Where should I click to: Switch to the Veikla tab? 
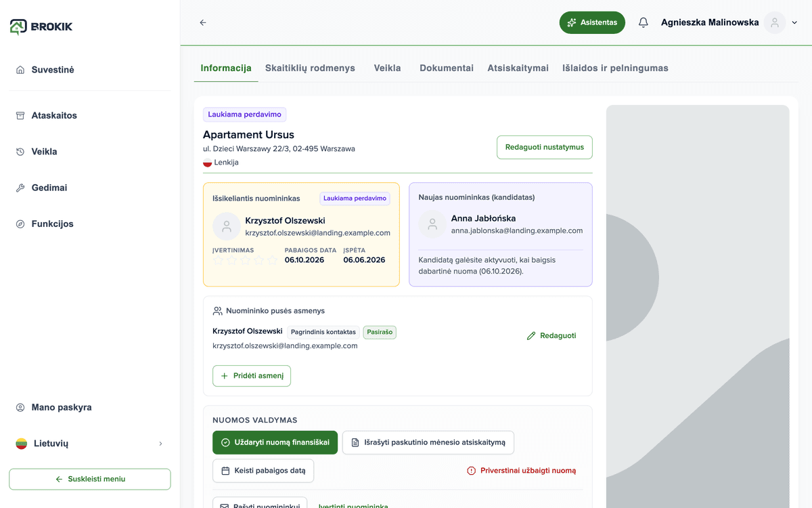coord(387,68)
